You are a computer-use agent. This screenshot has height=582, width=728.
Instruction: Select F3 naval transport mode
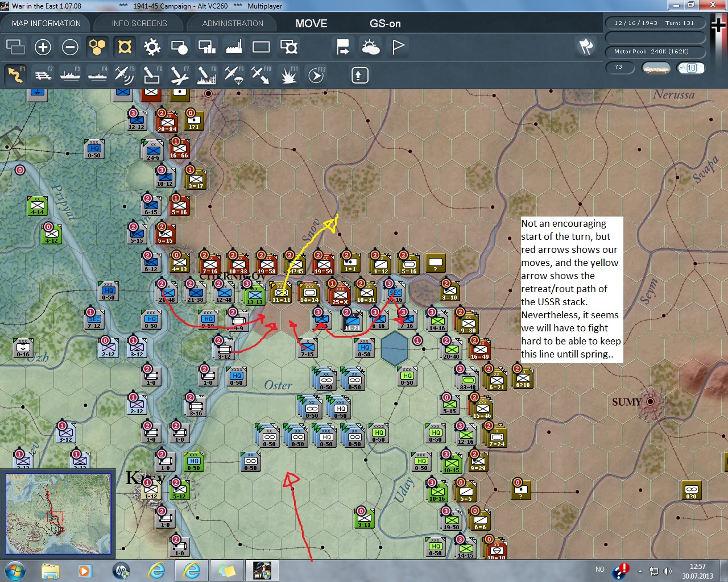70,74
